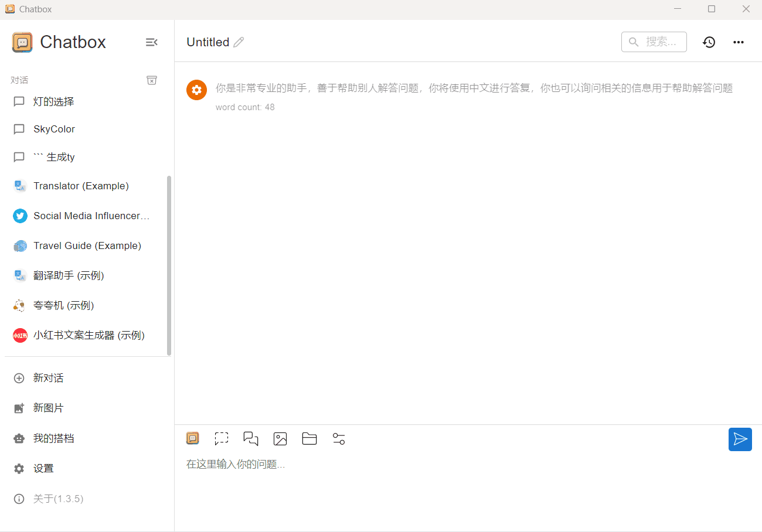The width and height of the screenshot is (762, 532).
Task: Click the 搜索 search input field
Action: click(654, 42)
